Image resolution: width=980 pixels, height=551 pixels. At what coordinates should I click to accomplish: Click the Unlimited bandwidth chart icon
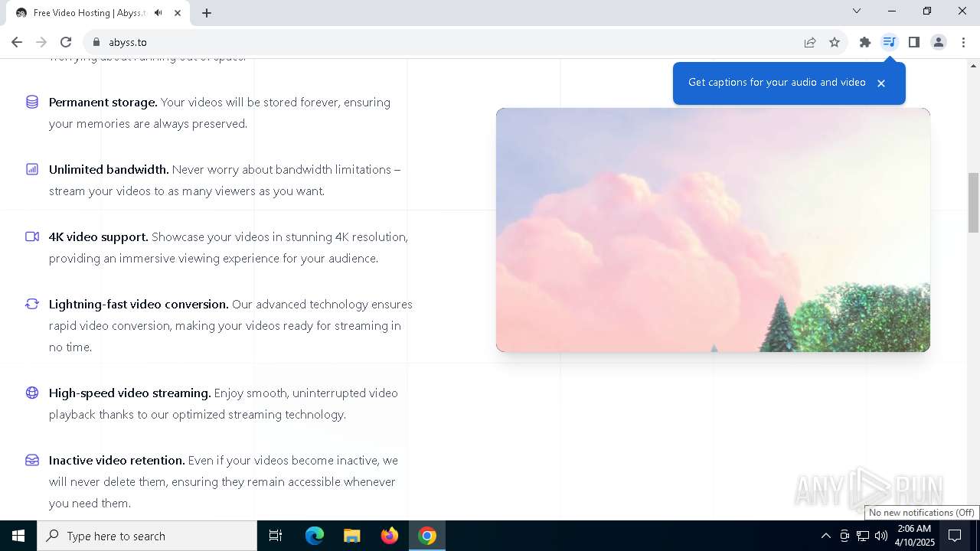(32, 169)
